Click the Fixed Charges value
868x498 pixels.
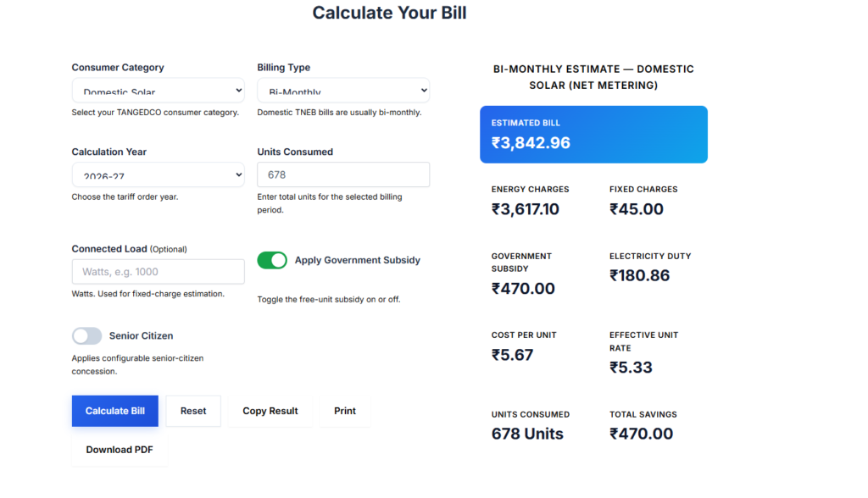point(637,209)
